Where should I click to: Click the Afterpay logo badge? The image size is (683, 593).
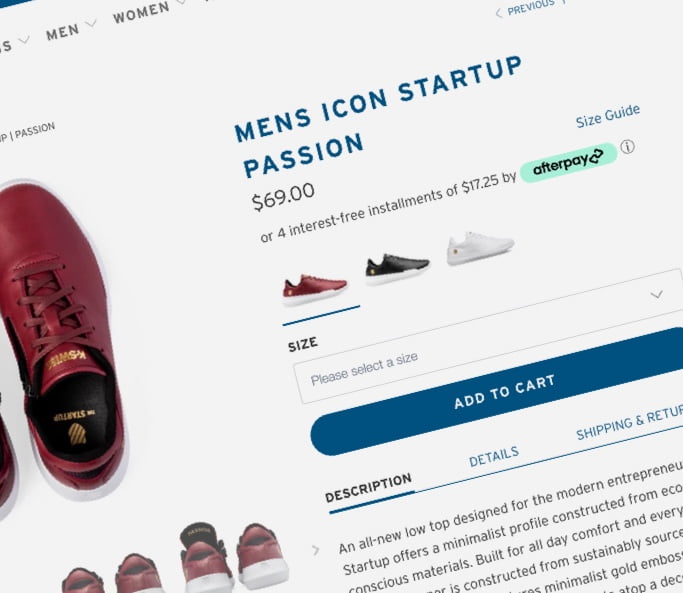[x=568, y=162]
